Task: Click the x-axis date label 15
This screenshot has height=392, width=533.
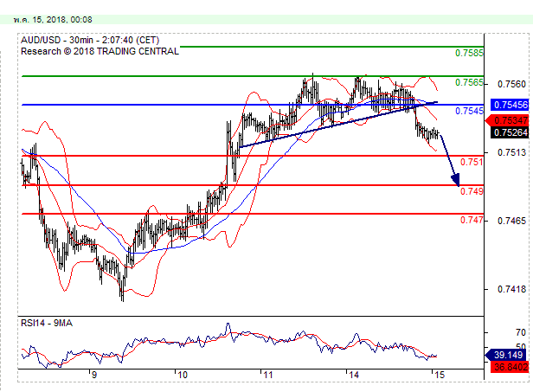Action: pyautogui.click(x=440, y=375)
